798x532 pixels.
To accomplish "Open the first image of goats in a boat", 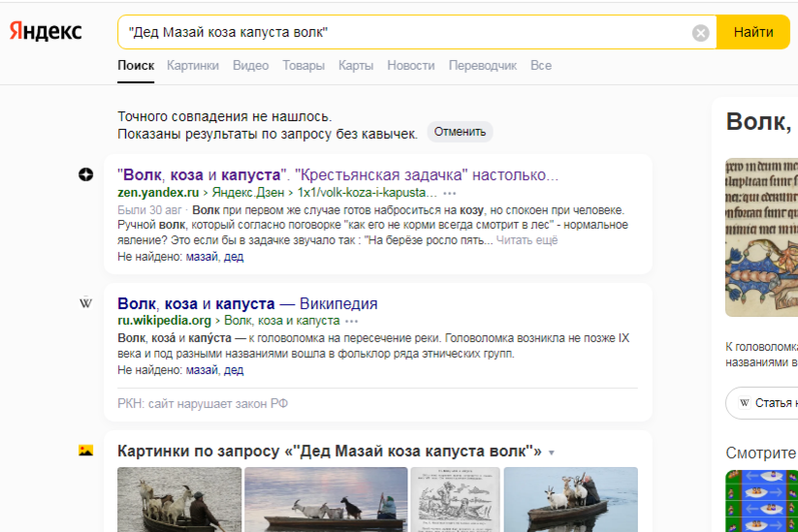I will pos(179,499).
